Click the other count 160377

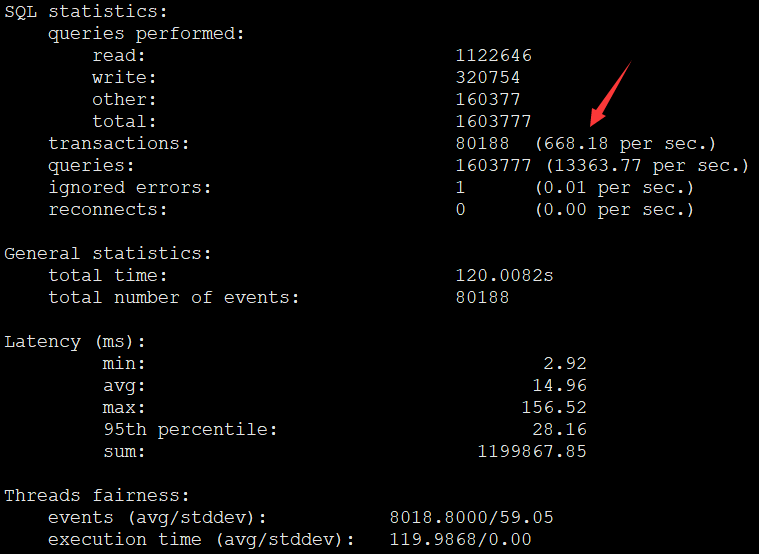(488, 99)
